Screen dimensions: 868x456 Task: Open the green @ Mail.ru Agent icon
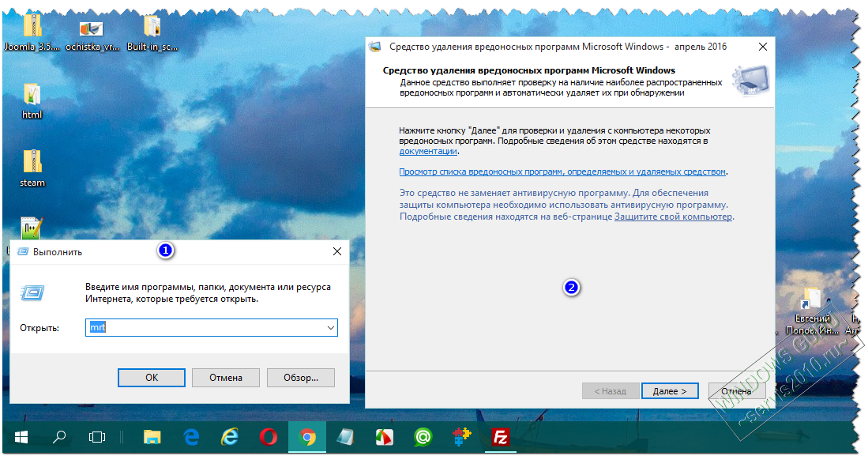[x=423, y=438]
